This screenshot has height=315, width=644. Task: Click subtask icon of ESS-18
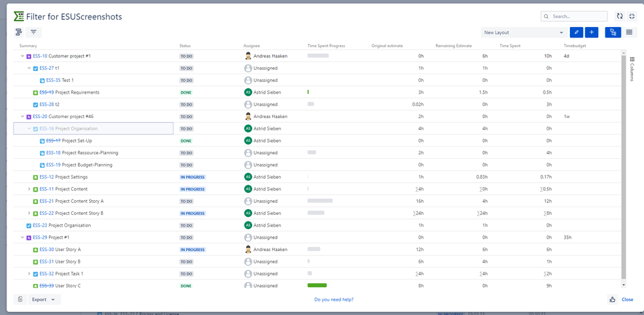[42, 153]
